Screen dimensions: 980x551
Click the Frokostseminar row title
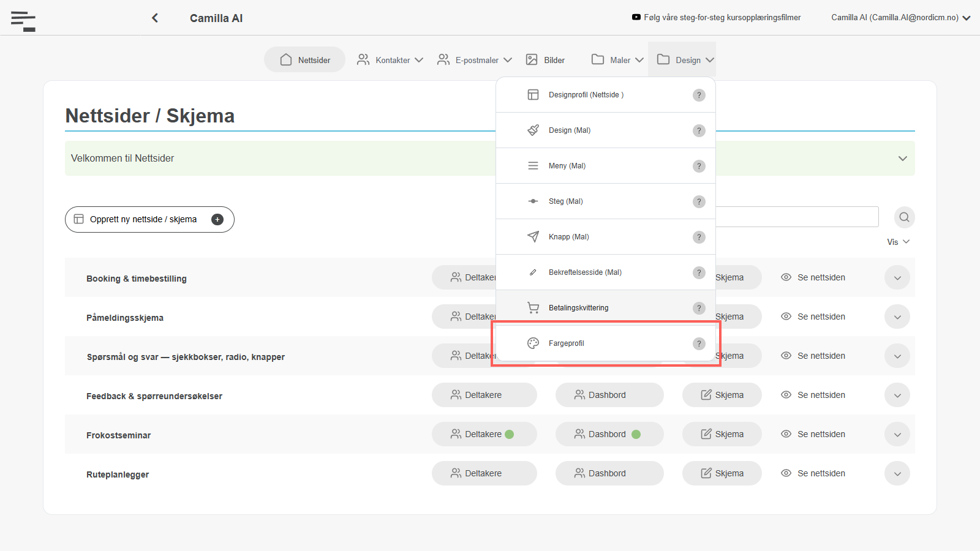pyautogui.click(x=118, y=435)
